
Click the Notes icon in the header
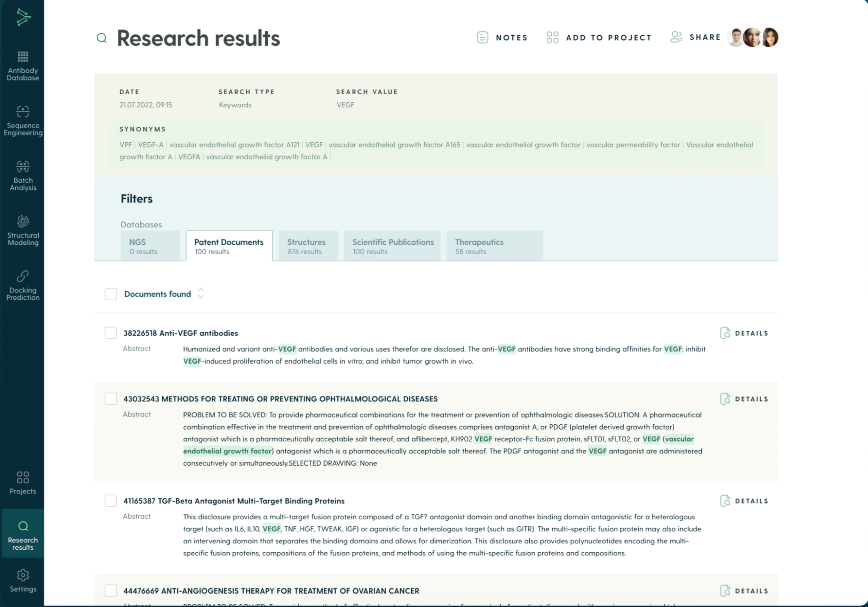[482, 37]
